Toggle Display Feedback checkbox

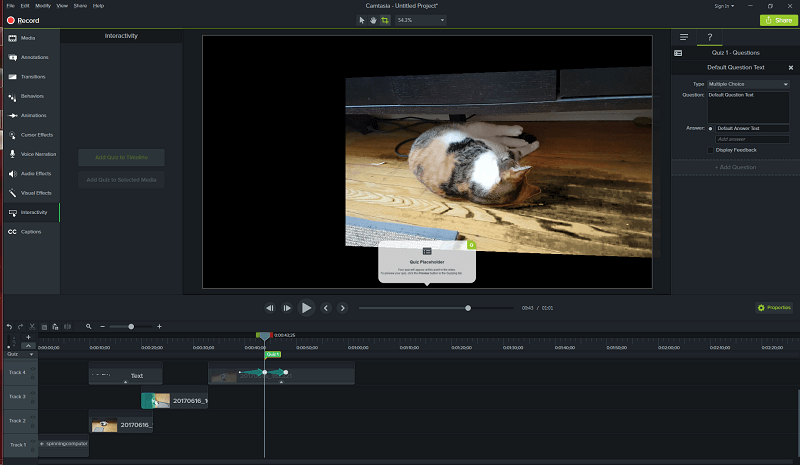710,150
